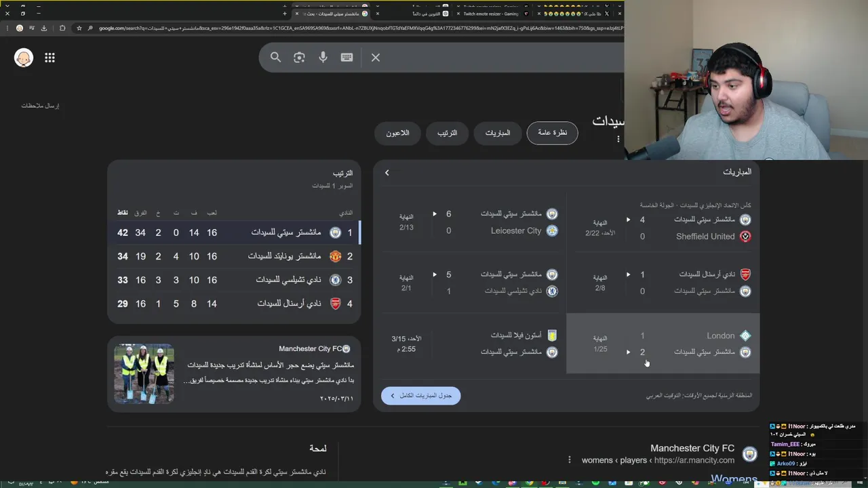Click the Manchester City FC news source label

310,349
